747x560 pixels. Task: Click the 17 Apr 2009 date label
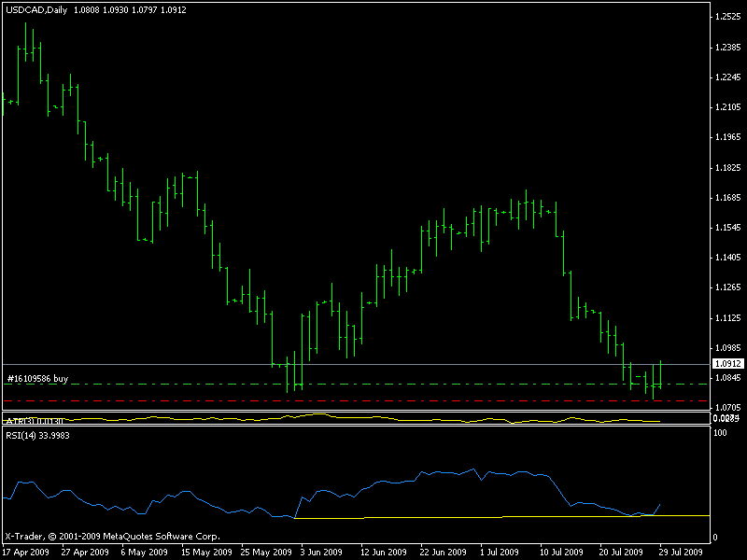(x=24, y=552)
